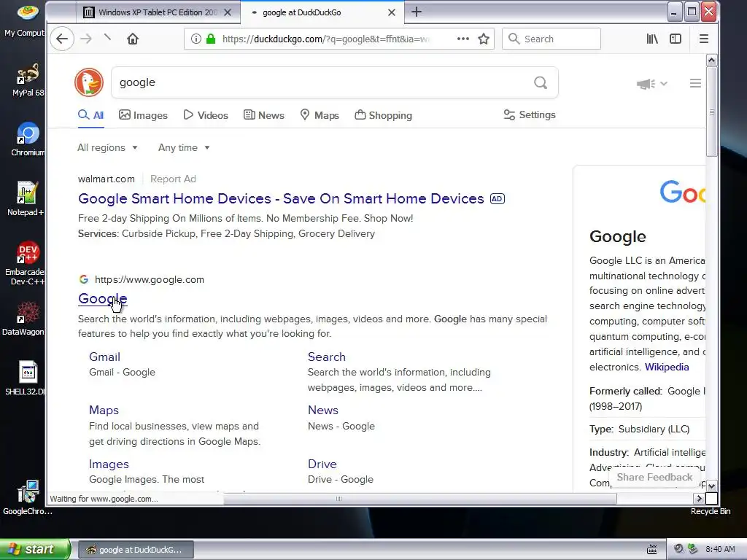This screenshot has width=747, height=560.
Task: Click the DuckDuckGo duck logo
Action: point(89,82)
